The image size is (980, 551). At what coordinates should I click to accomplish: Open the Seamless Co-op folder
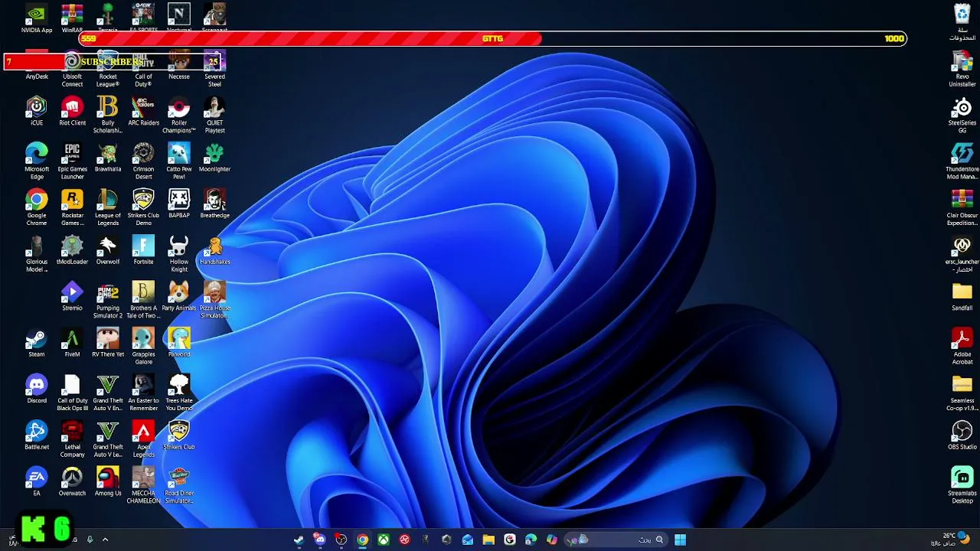tap(962, 393)
